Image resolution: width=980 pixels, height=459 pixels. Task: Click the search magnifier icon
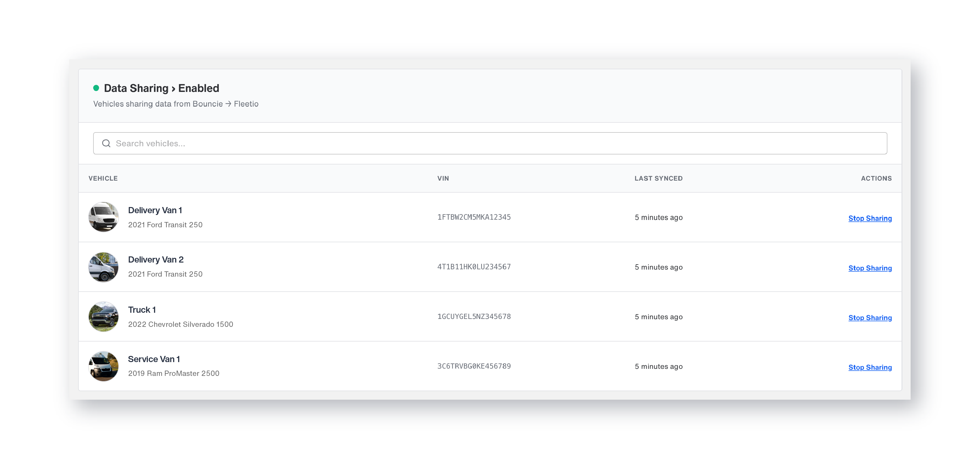[106, 143]
